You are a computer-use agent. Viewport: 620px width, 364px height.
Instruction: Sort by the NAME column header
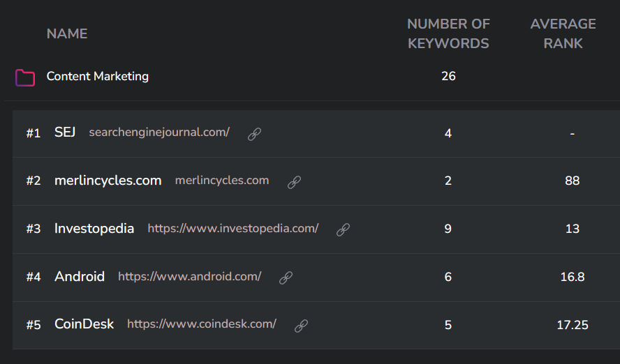[67, 33]
